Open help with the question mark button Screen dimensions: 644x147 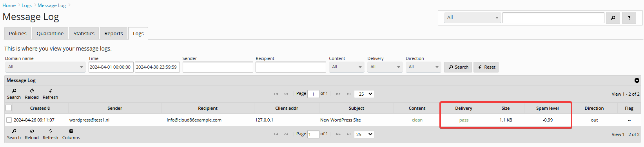click(629, 18)
